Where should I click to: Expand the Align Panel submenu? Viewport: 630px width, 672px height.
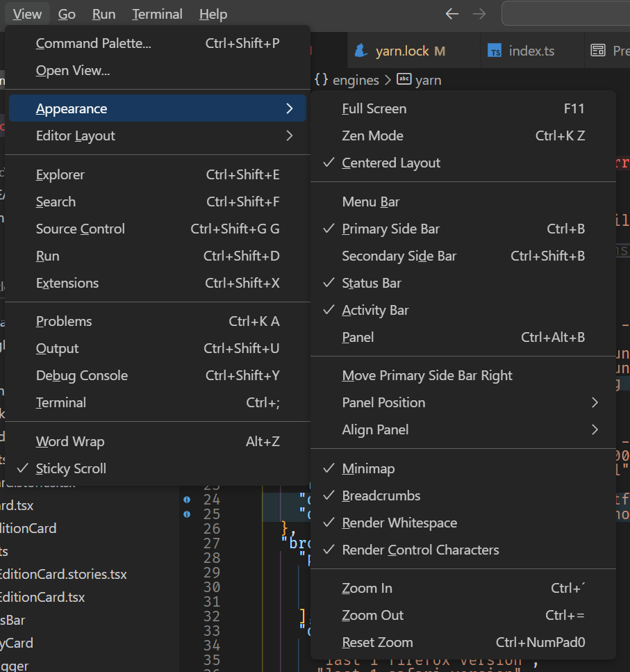[x=375, y=429]
